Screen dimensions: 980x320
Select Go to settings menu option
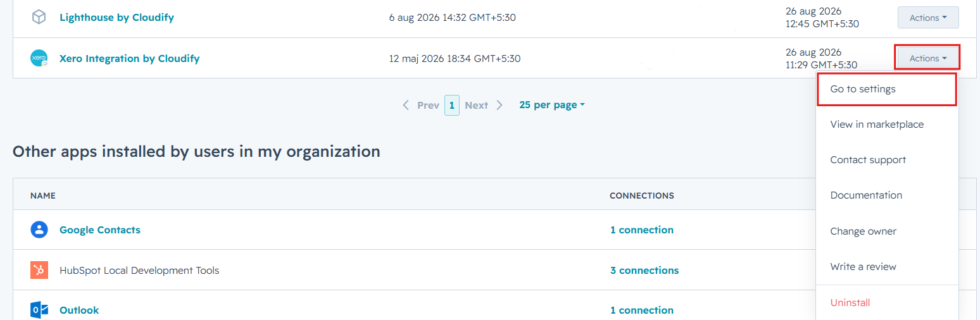[x=886, y=89]
